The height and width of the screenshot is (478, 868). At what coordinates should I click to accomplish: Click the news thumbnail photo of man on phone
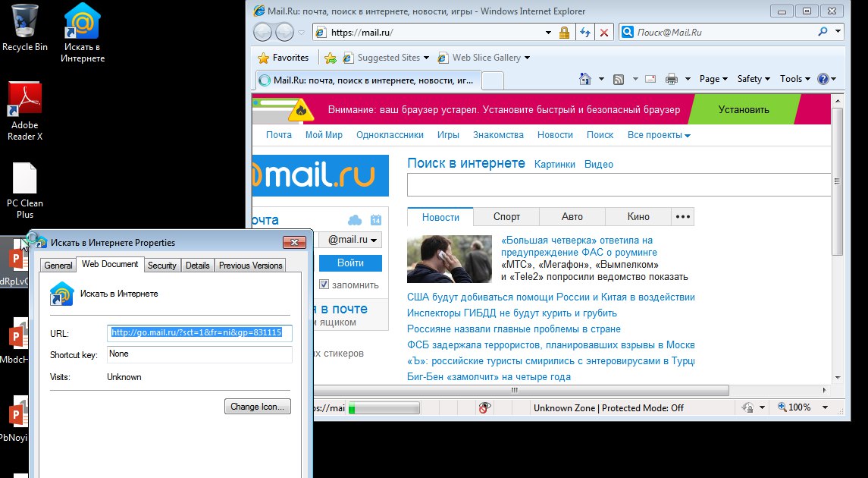449,259
